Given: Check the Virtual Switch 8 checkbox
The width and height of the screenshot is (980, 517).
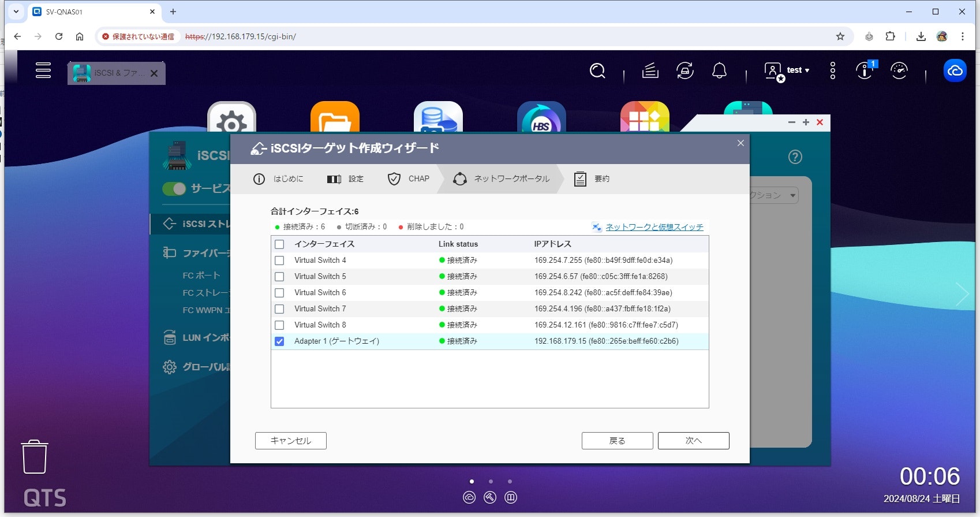Looking at the screenshot, I should click(279, 325).
